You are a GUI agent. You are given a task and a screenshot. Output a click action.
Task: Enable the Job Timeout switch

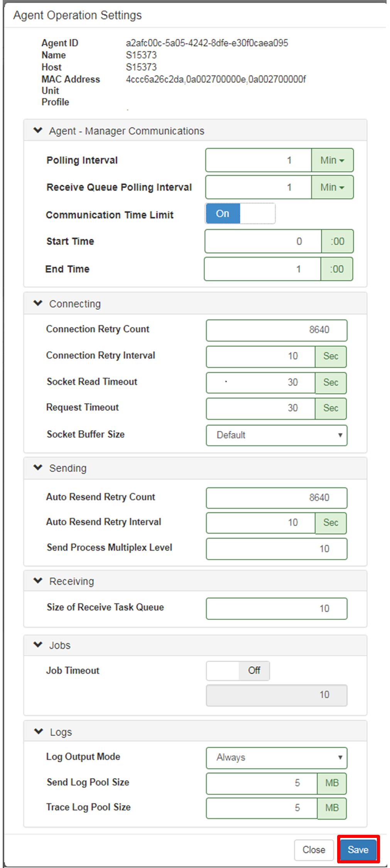click(x=238, y=671)
